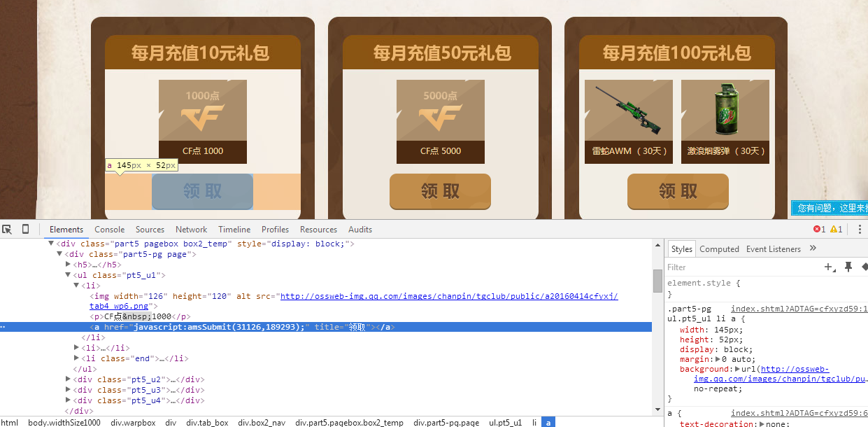Open index.shtml source link for a rule
The image size is (868, 427).
pos(799,414)
